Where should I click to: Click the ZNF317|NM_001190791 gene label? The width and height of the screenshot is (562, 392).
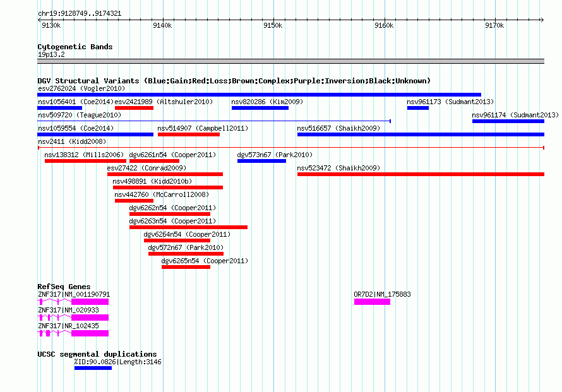pyautogui.click(x=74, y=294)
